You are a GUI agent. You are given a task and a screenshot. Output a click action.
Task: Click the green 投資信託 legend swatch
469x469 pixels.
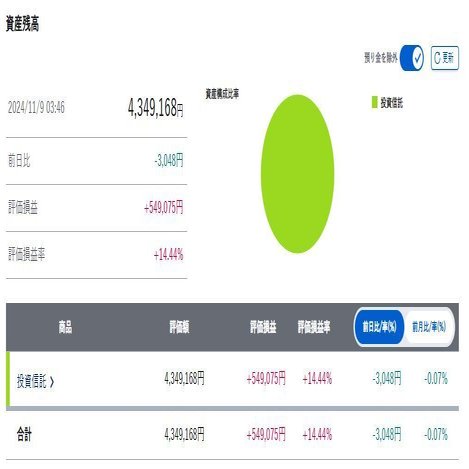[374, 102]
